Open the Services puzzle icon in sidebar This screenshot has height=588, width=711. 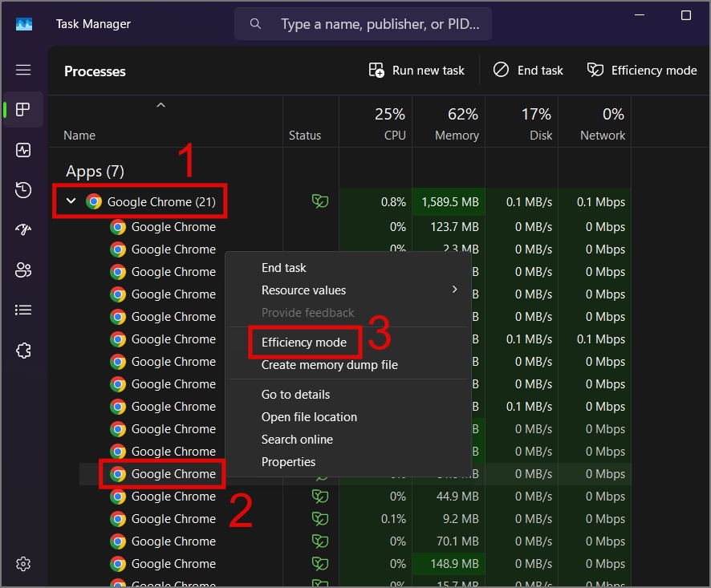(x=23, y=350)
